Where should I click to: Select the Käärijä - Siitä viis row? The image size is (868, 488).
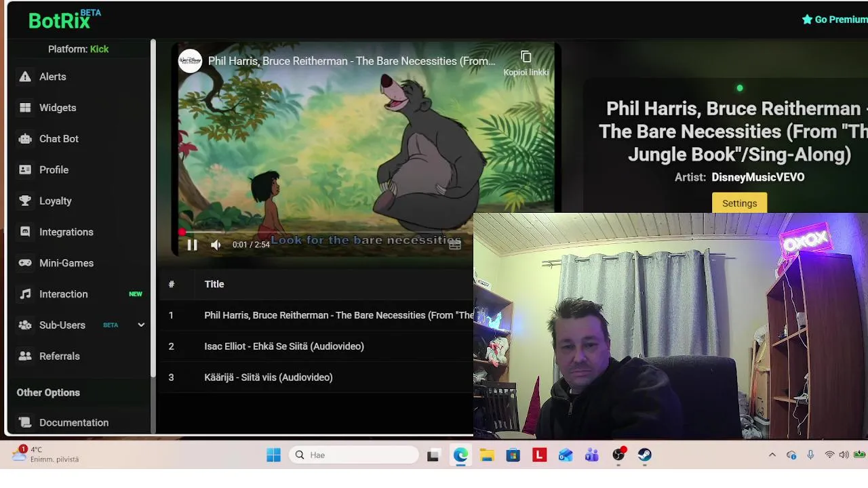coord(317,378)
